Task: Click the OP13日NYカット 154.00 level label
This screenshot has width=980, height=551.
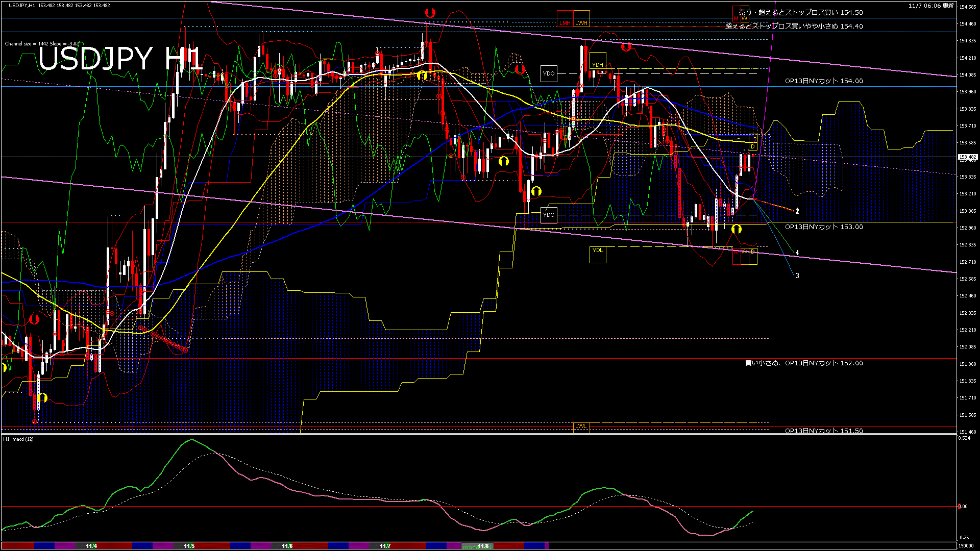Action: 823,81
